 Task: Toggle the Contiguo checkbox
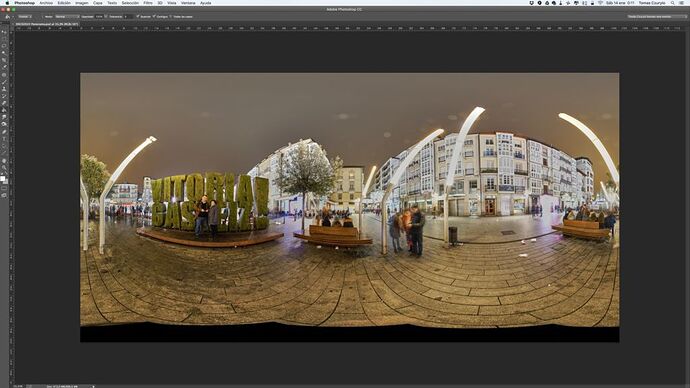[x=154, y=16]
